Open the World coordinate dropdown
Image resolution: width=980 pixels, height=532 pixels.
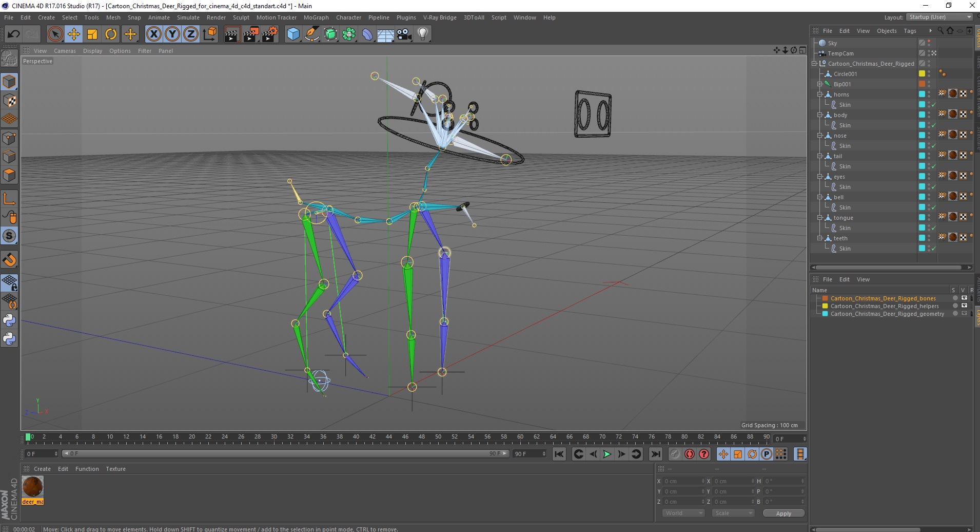(x=683, y=513)
